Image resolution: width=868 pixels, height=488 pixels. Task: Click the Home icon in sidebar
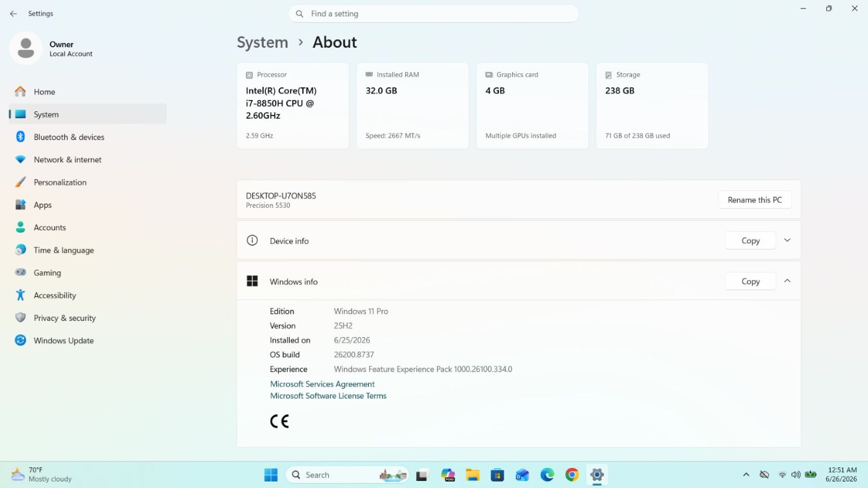click(x=21, y=92)
